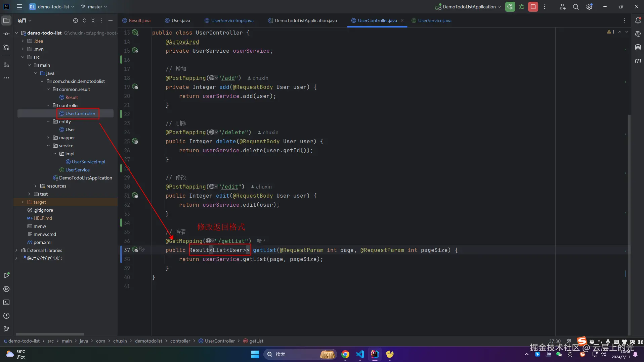The width and height of the screenshot is (644, 362).
Task: Rerun DemoTodoListApplication
Action: point(510,7)
